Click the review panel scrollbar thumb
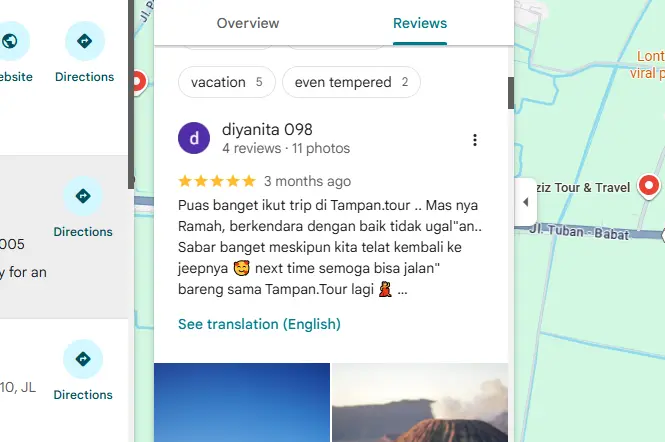Viewport: 665px width, 442px height. [511, 93]
